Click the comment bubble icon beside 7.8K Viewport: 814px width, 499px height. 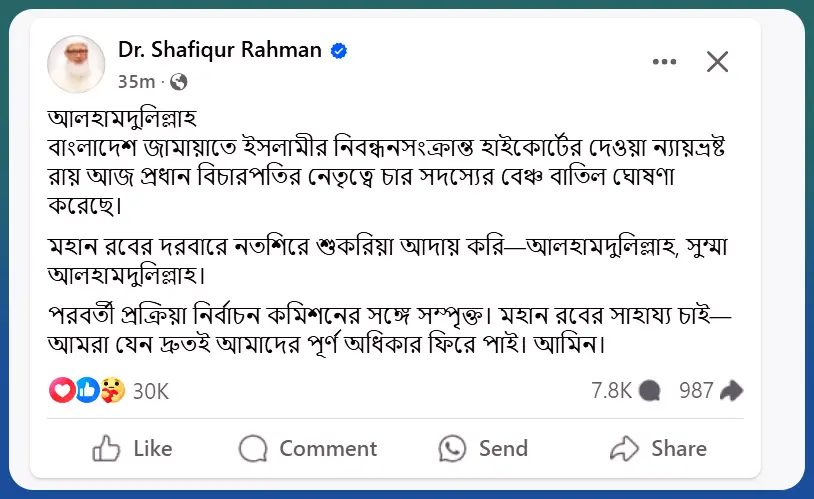coord(649,390)
